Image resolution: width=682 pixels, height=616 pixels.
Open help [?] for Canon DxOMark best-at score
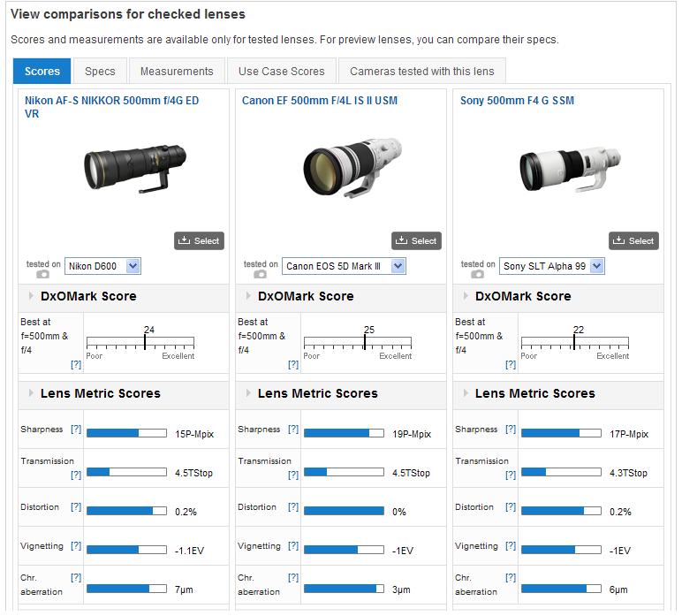pos(293,364)
